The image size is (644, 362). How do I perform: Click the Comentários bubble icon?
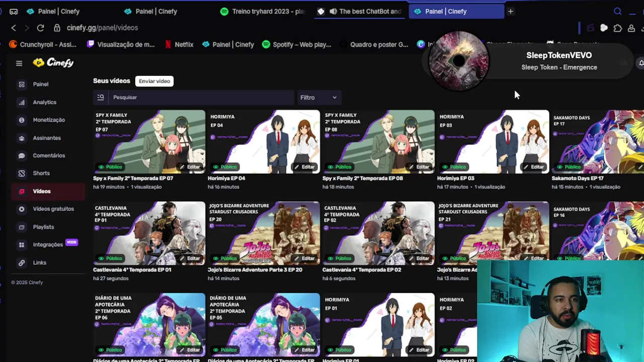tap(22, 156)
